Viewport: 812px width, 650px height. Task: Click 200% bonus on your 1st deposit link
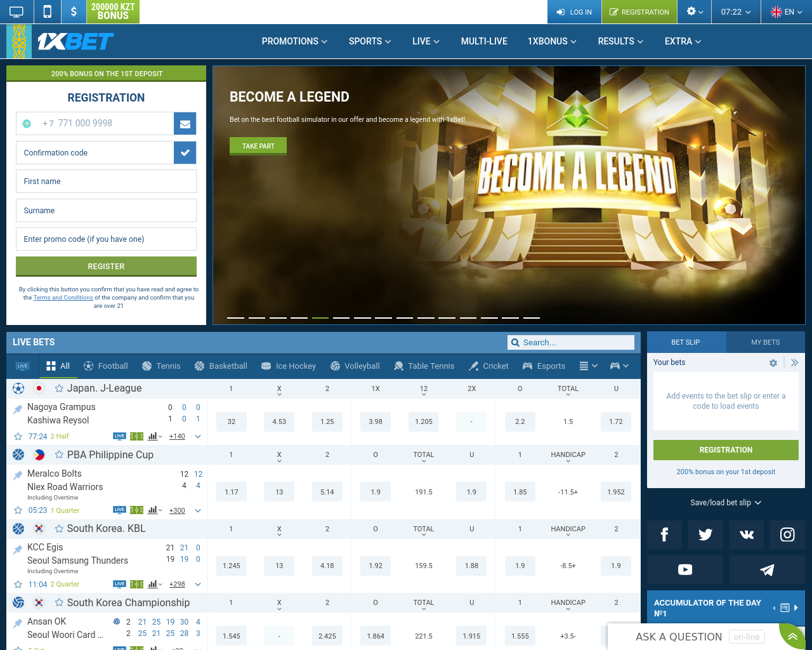[726, 472]
